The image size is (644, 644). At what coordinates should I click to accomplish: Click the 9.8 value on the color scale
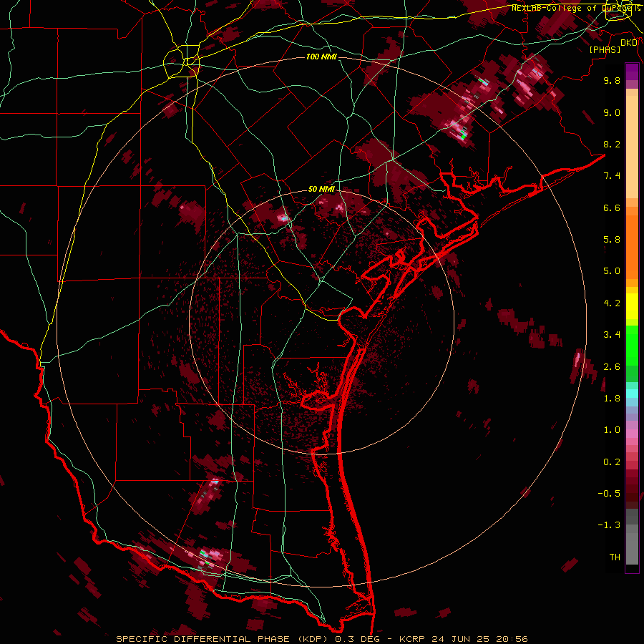coord(612,80)
